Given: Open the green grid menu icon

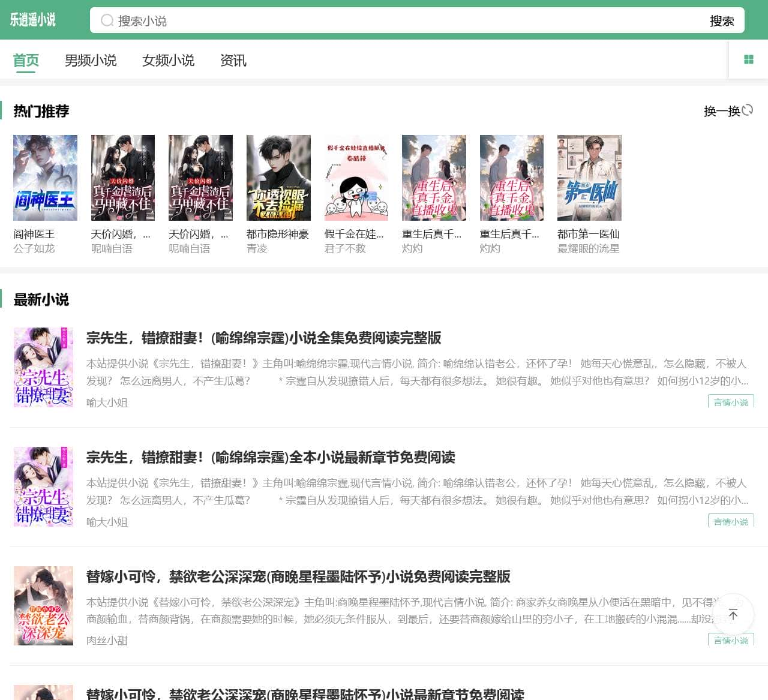Looking at the screenshot, I should pyautogui.click(x=748, y=59).
